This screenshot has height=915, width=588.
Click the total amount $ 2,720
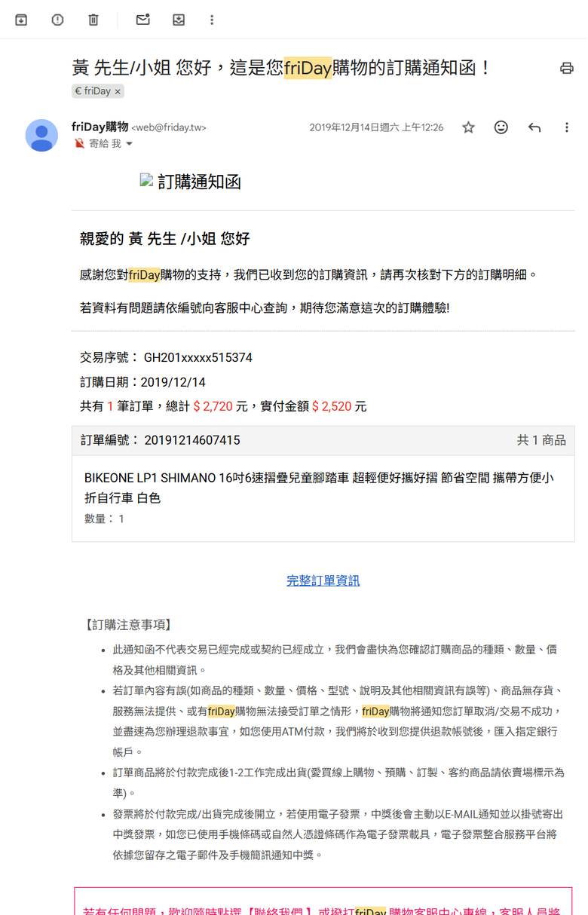(x=213, y=406)
